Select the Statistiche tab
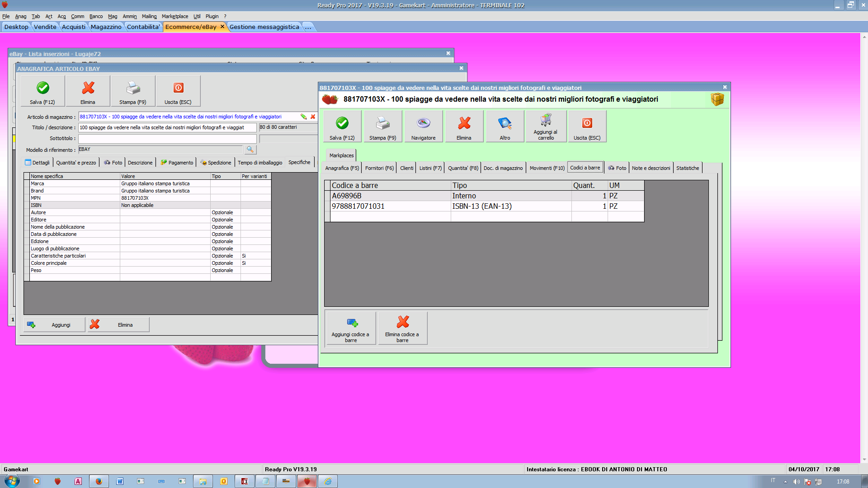Image resolution: width=868 pixels, height=488 pixels. 687,168
